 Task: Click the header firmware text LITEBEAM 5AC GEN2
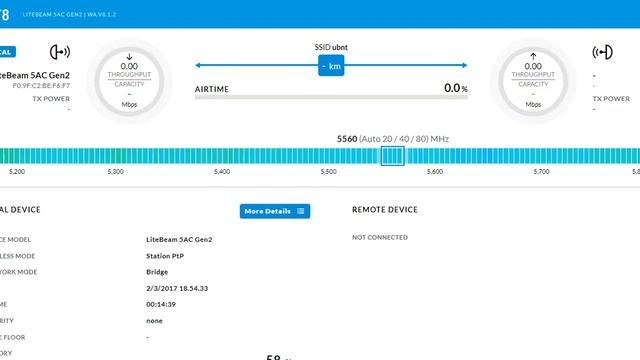point(69,14)
